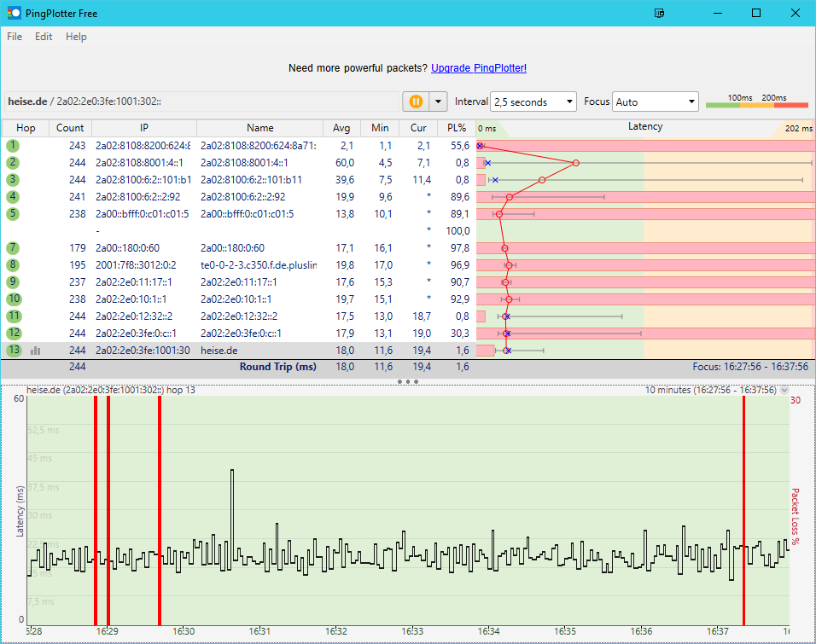
Task: Open the Edit menu
Action: (44, 37)
